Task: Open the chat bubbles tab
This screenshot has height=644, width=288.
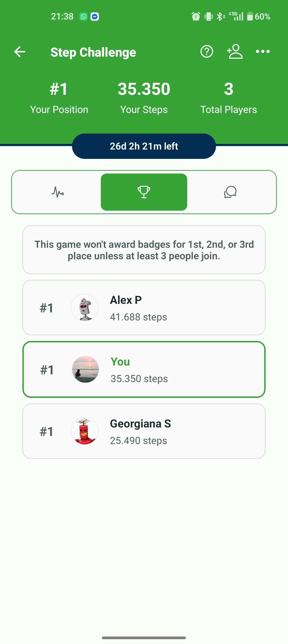Action: pyautogui.click(x=230, y=192)
